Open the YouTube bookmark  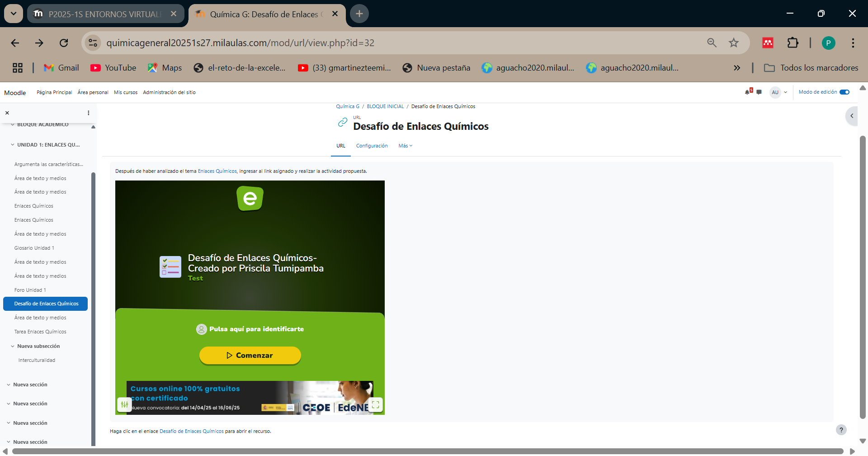coord(113,68)
